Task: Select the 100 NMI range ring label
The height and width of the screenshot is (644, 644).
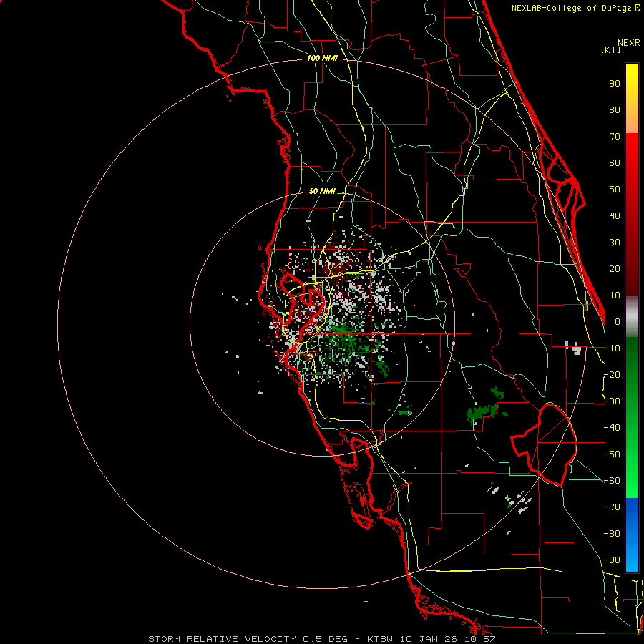Action: [322, 58]
